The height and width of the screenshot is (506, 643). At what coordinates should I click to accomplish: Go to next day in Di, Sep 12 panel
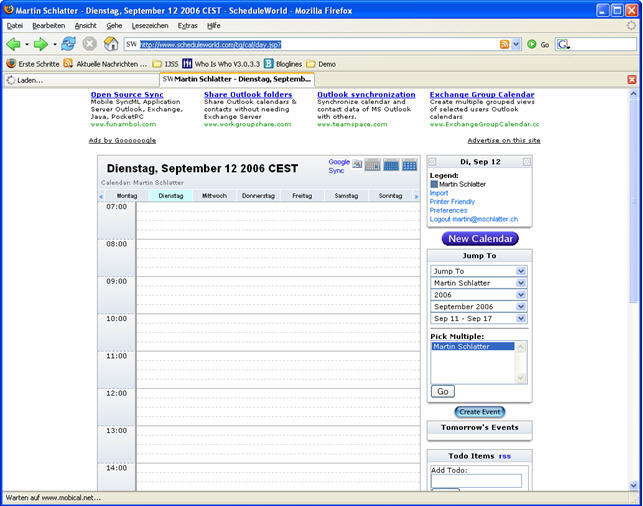(x=527, y=162)
